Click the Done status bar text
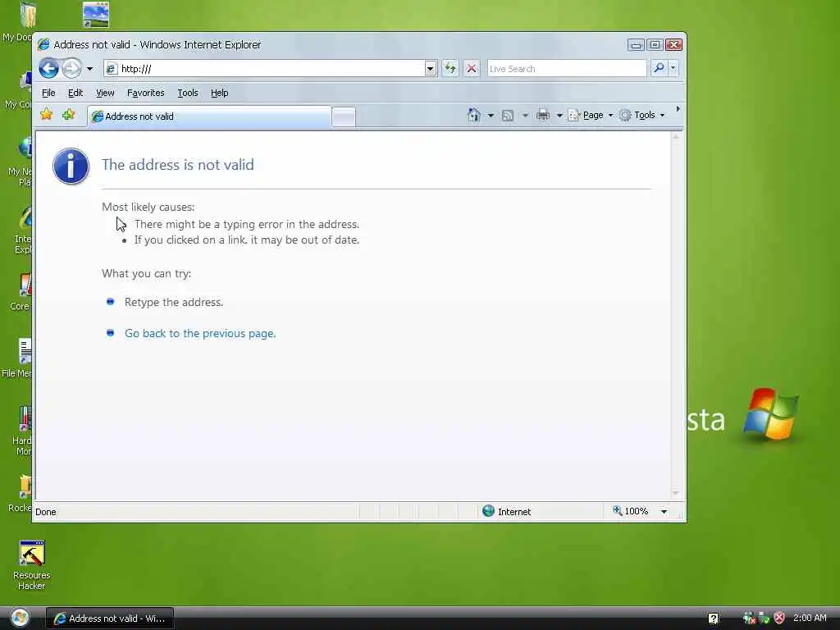 pos(46,512)
